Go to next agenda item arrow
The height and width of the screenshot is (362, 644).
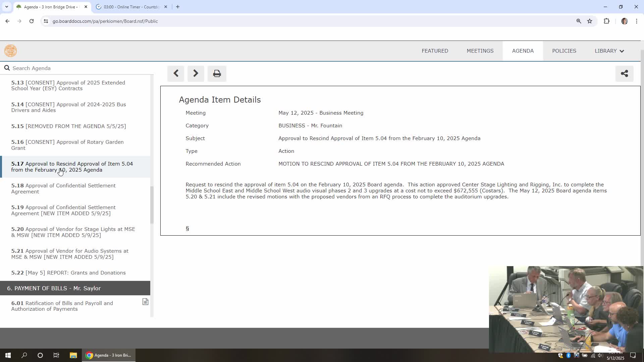[196, 73]
